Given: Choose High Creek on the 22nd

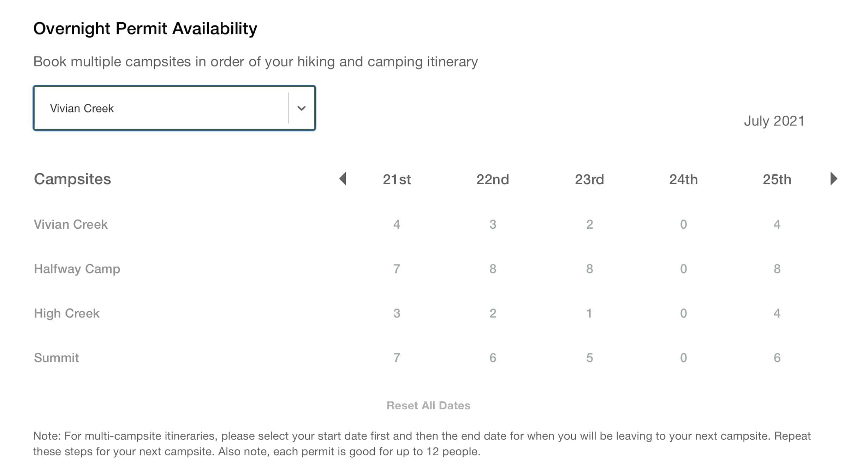Looking at the screenshot, I should (x=493, y=313).
